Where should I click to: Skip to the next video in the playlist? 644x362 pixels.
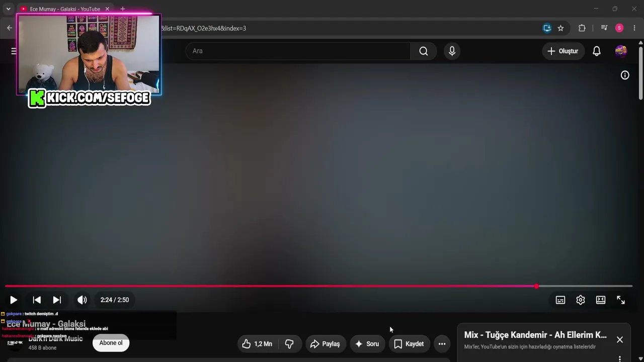pyautogui.click(x=57, y=300)
